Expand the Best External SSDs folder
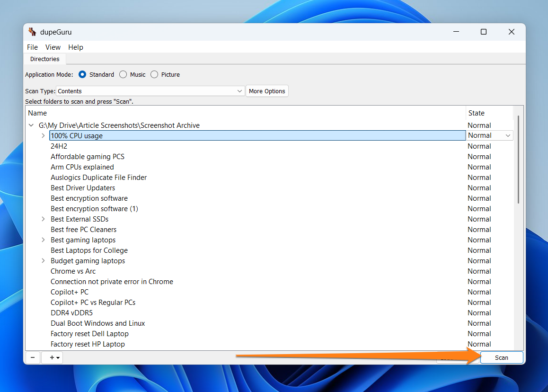 [x=43, y=219]
